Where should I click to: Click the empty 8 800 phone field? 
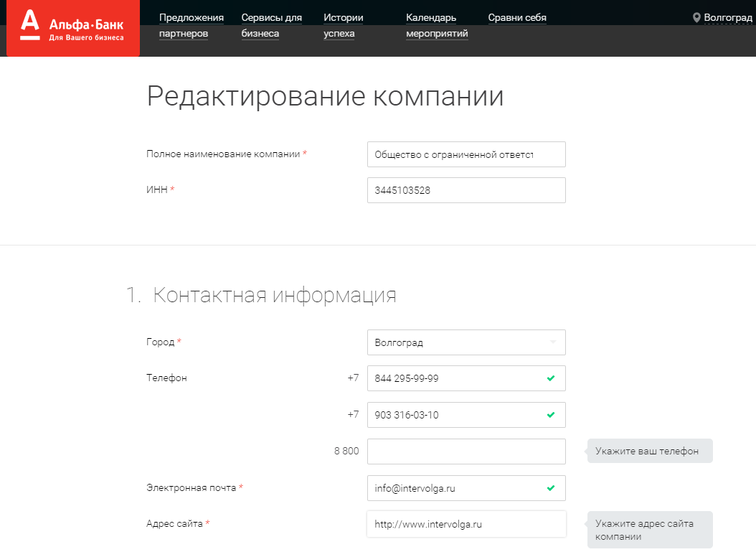pos(466,452)
